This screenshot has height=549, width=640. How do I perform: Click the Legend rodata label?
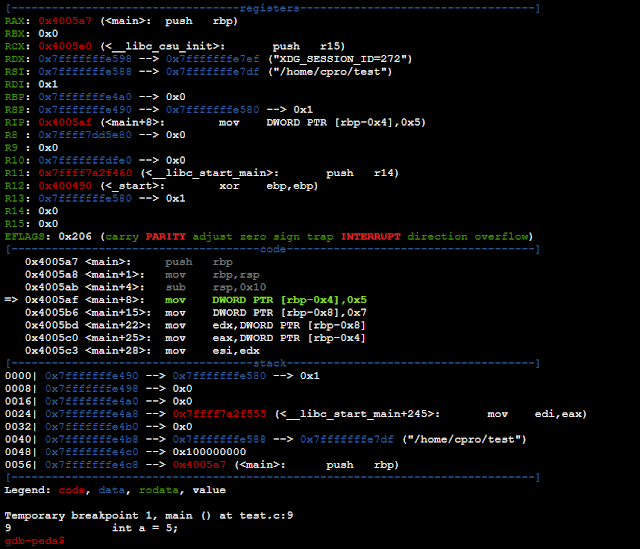159,490
